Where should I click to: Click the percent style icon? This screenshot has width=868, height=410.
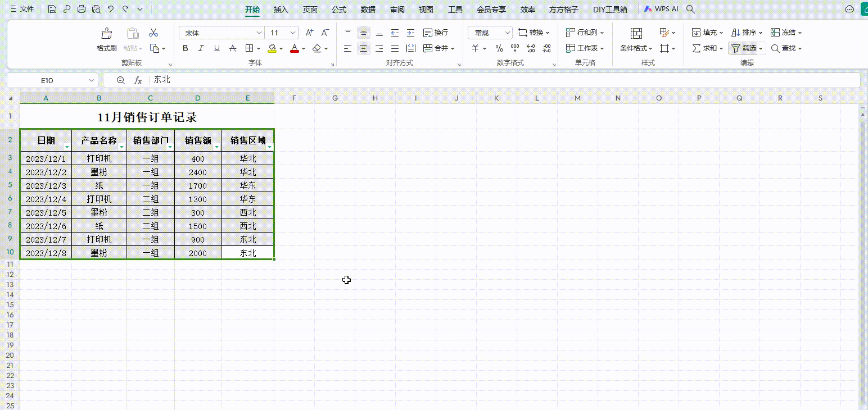click(x=499, y=48)
